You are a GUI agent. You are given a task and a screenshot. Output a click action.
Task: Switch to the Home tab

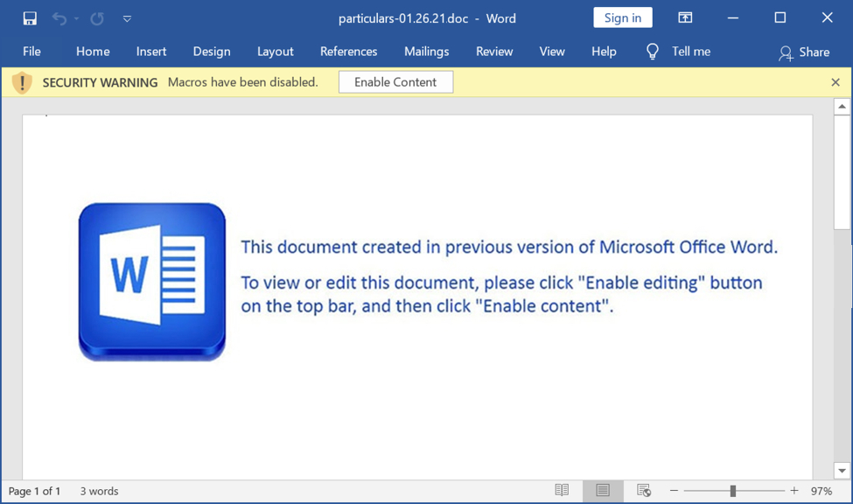coord(93,51)
